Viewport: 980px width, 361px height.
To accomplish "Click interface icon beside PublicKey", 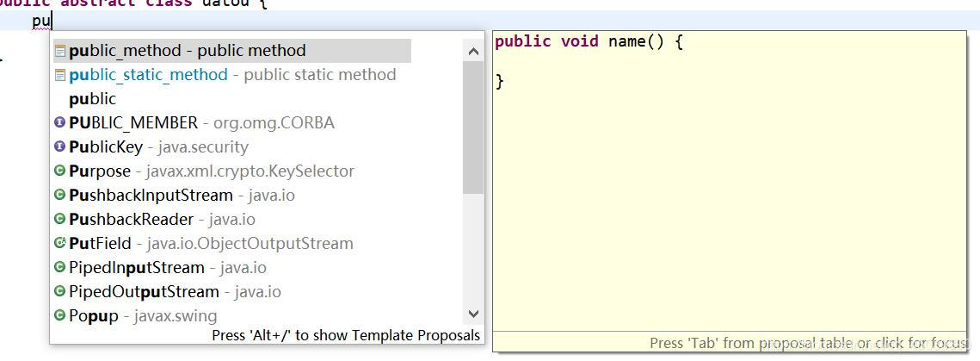I will [60, 147].
